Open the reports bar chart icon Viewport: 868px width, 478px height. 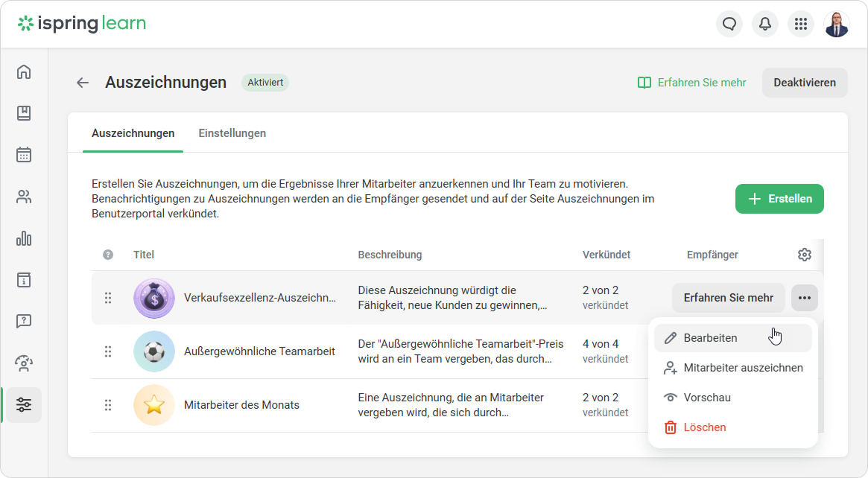click(24, 238)
